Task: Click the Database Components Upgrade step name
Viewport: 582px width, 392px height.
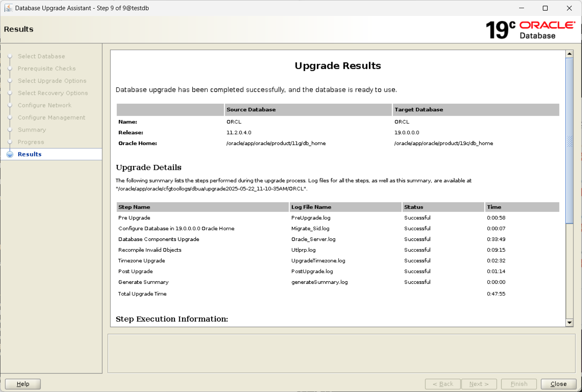Action: pos(159,239)
